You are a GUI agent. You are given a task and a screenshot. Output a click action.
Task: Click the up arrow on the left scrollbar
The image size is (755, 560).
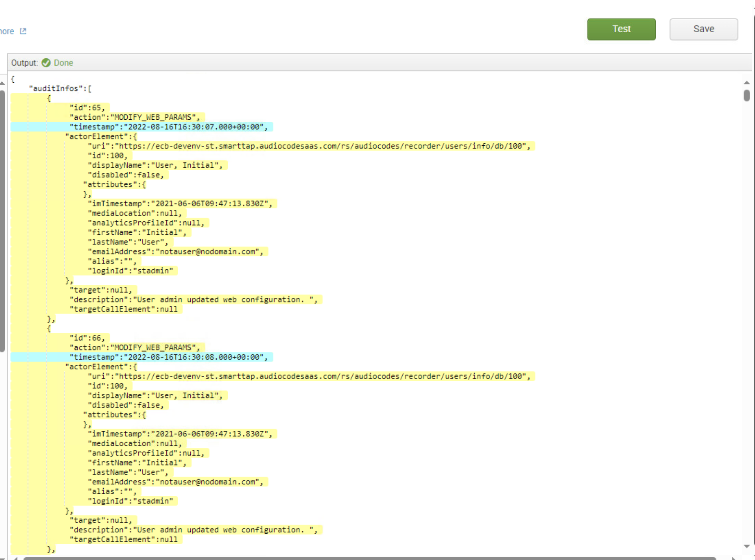click(2, 83)
